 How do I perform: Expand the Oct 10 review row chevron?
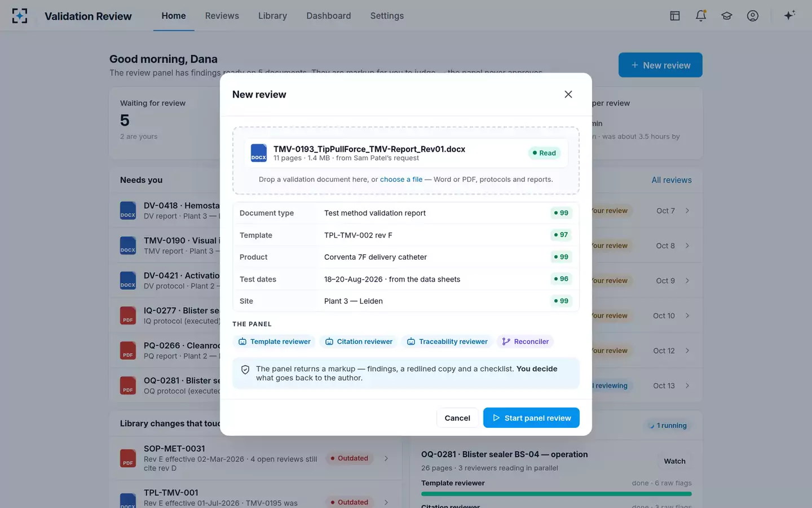(x=687, y=316)
